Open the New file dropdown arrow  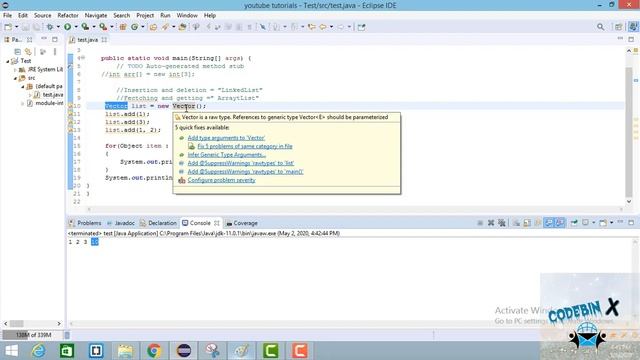16,27
